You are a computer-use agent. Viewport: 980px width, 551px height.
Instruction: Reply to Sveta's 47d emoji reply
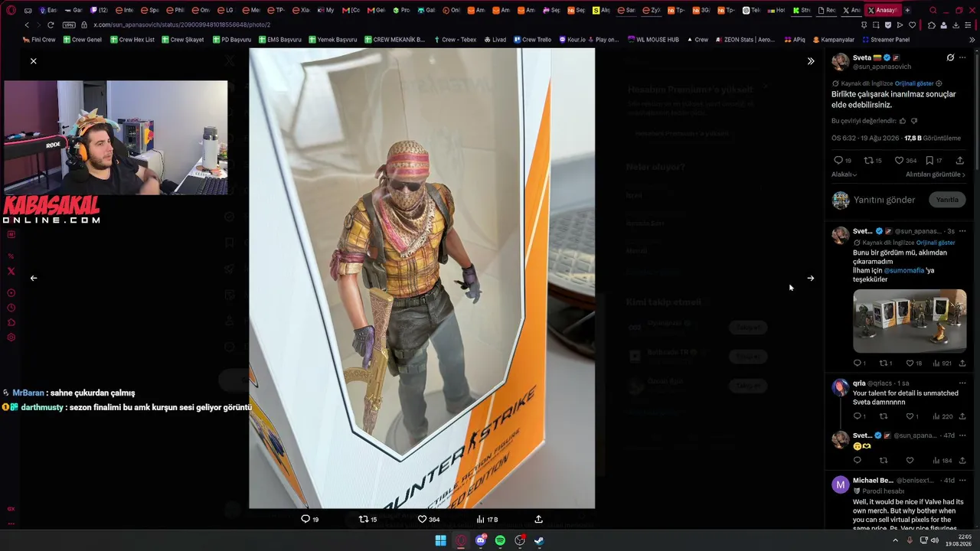(857, 461)
